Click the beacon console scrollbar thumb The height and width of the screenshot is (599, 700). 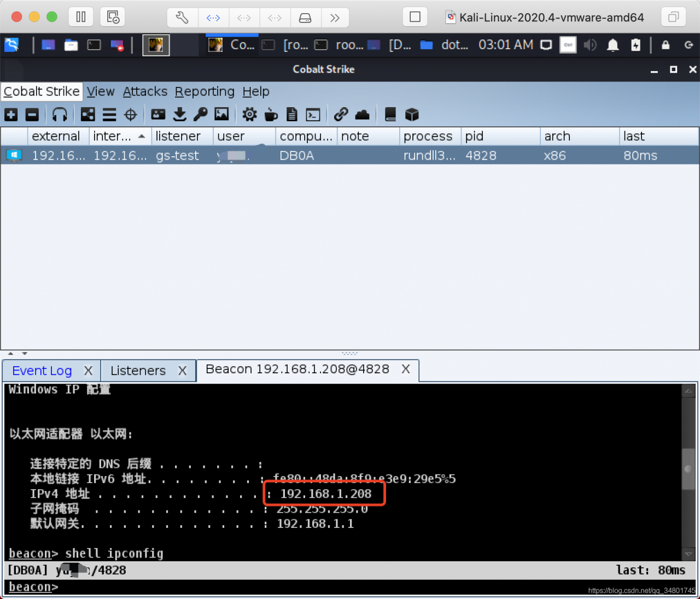pos(689,469)
